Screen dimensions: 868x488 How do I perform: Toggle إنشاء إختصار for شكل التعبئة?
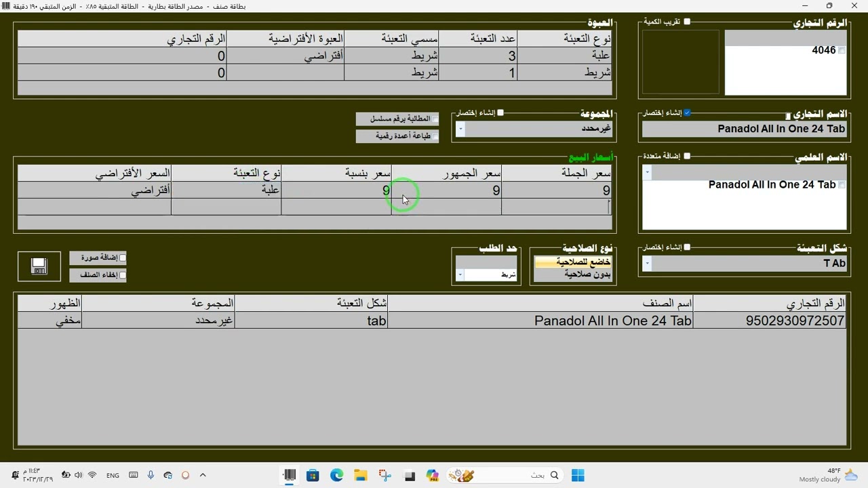pos(687,247)
